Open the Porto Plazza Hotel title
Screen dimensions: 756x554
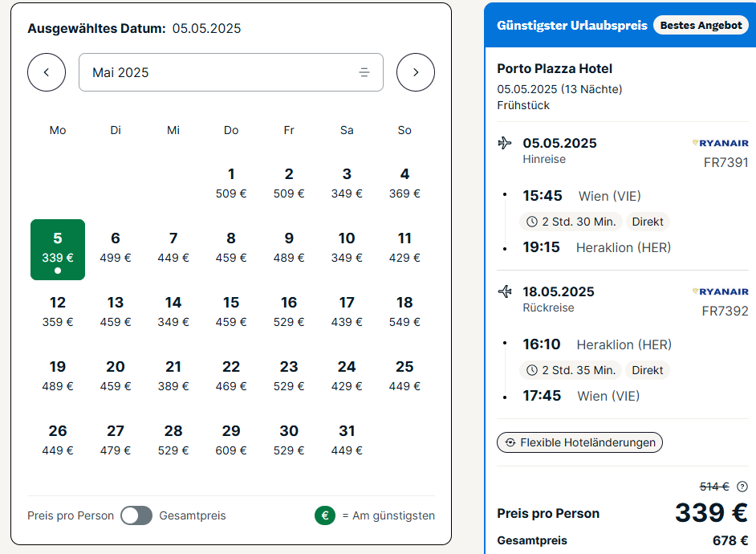coord(555,68)
